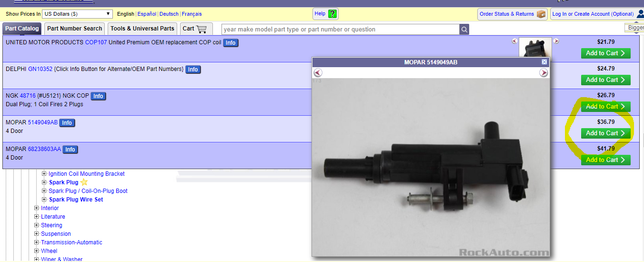Click previous thumbnail arrow for COP107 coil
The width and height of the screenshot is (644, 262).
pos(514,41)
